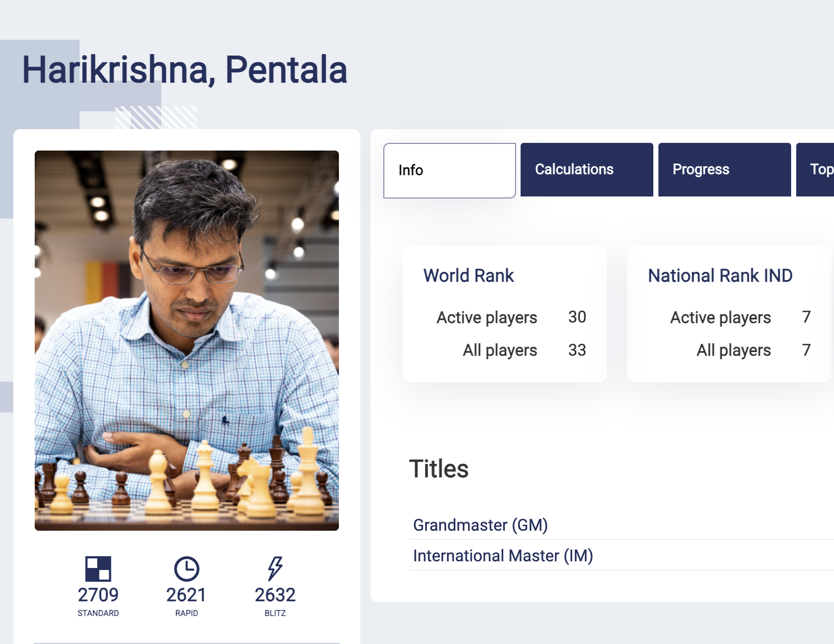The height and width of the screenshot is (644, 834).
Task: Click National Rank active players value 7
Action: pyautogui.click(x=806, y=317)
